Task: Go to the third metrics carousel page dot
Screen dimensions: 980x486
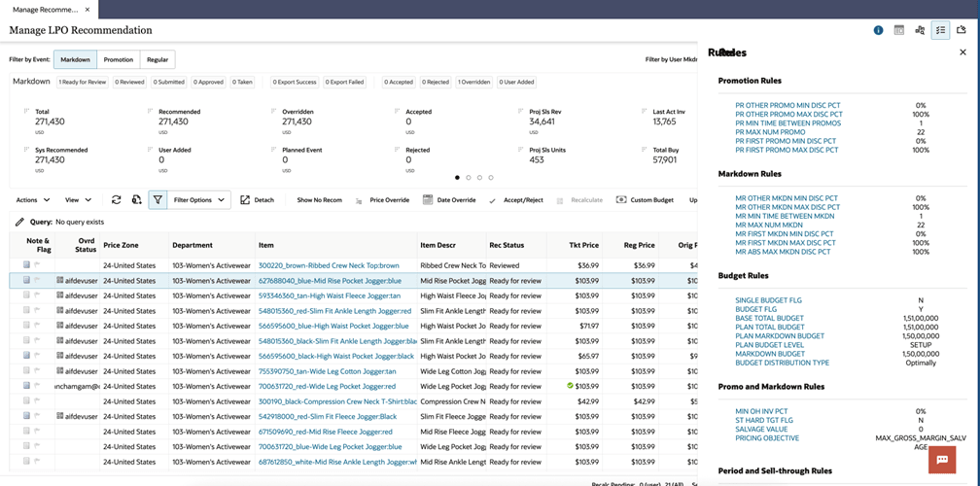Action: (x=479, y=178)
